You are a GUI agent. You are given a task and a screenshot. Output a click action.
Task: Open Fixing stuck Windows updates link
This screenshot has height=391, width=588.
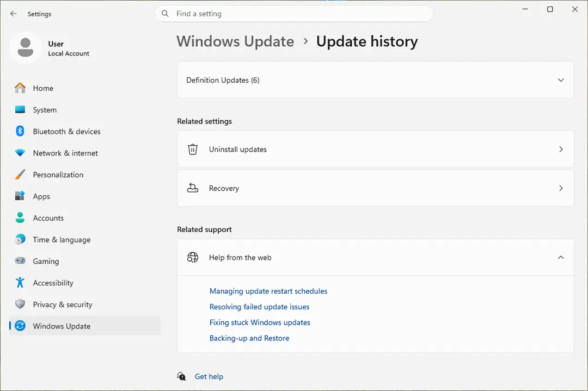[x=260, y=322]
